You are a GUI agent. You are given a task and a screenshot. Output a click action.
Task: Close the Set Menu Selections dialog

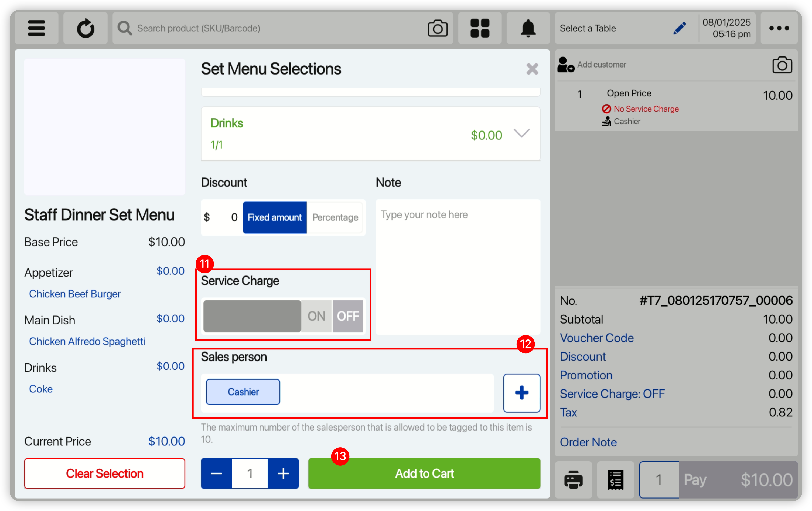coord(532,69)
